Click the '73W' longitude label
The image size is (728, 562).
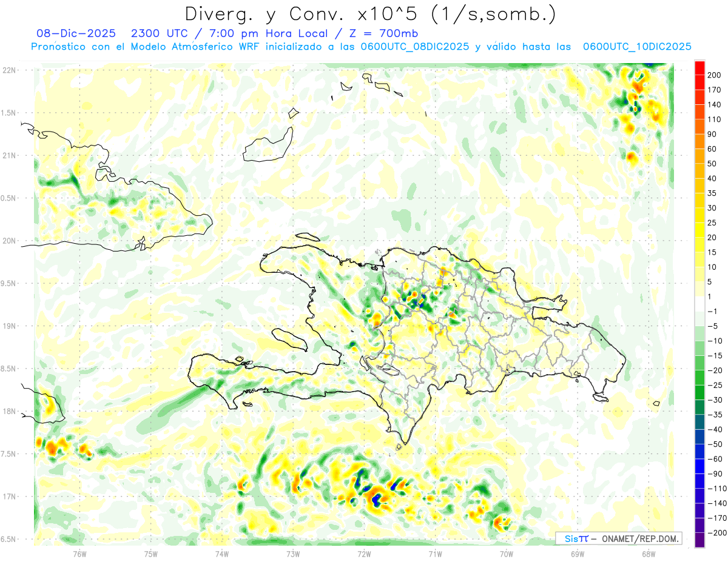click(x=293, y=554)
